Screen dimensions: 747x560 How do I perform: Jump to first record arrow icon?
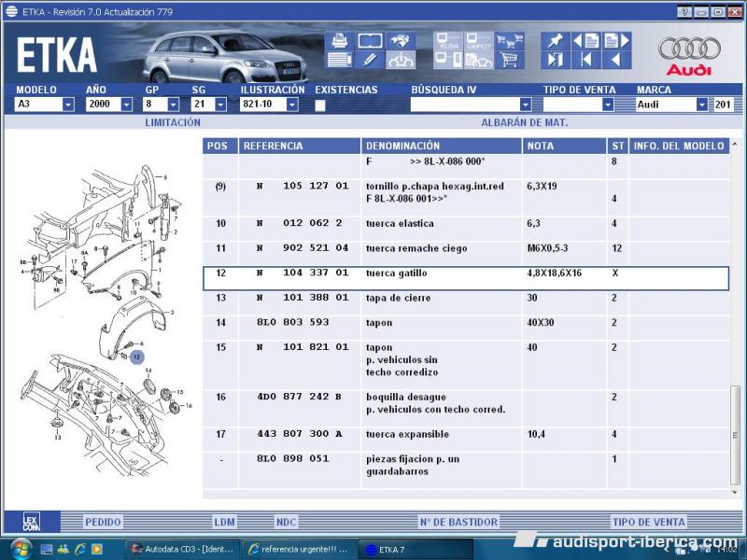[586, 60]
